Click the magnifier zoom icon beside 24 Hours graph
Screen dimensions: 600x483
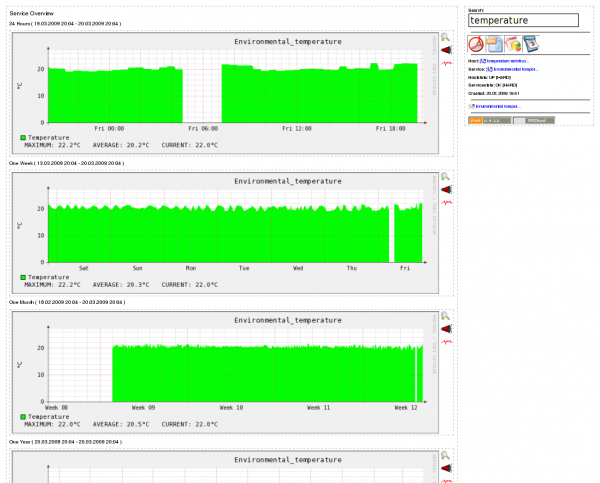[445, 37]
